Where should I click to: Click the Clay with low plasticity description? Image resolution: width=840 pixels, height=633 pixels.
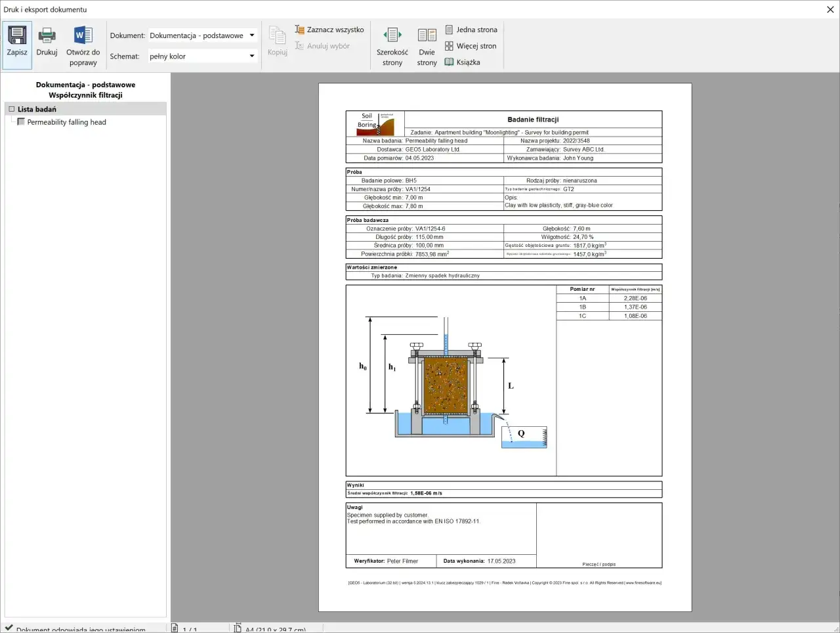[x=558, y=205]
